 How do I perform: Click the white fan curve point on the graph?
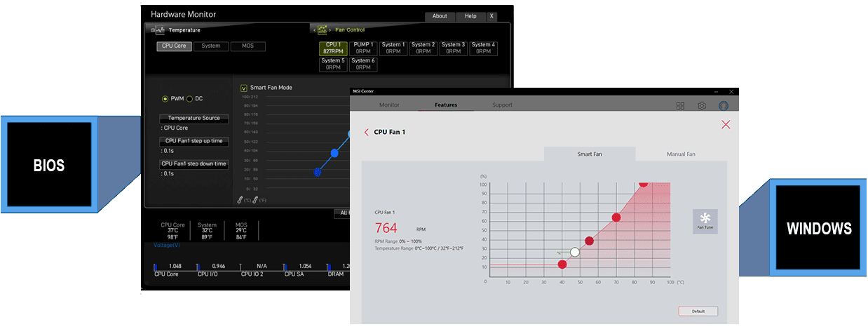tap(575, 252)
